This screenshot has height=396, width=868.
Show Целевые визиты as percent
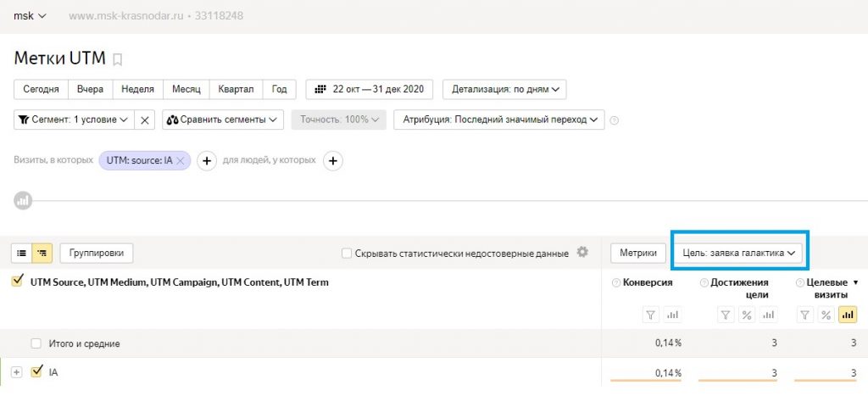[x=826, y=315]
